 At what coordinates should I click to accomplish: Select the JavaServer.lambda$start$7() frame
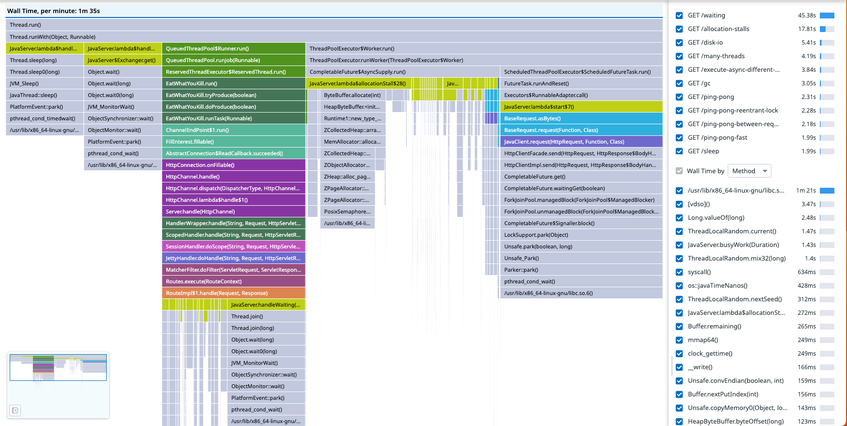[581, 107]
